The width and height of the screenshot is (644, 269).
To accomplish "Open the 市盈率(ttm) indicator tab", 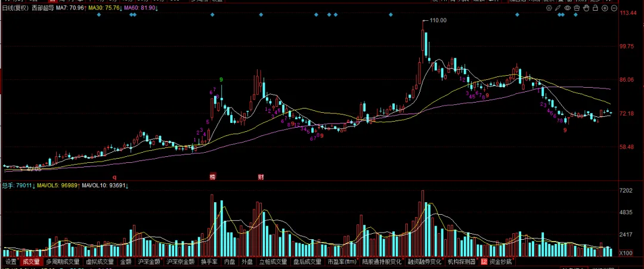I will [x=342, y=262].
